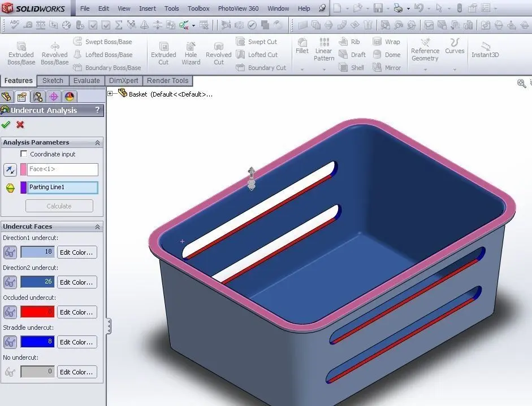Click the blue Straddle undercut color swatch
Screen dimensions: 532x406
pos(37,342)
